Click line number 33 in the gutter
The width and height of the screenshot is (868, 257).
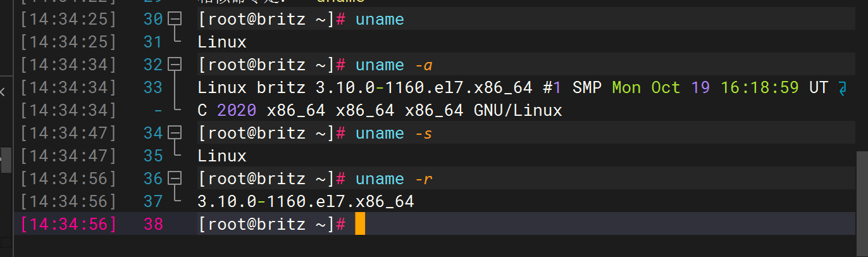tap(153, 88)
